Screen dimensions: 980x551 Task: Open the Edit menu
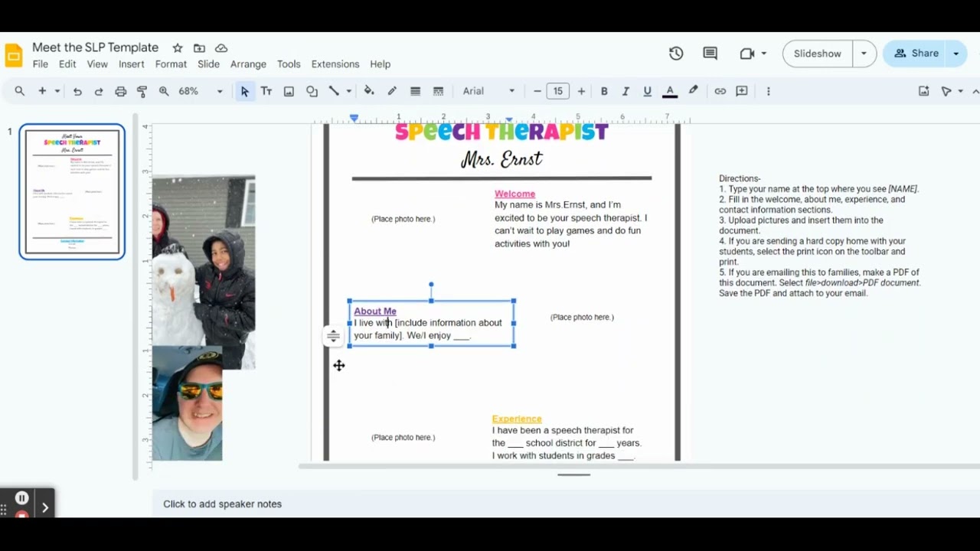67,64
